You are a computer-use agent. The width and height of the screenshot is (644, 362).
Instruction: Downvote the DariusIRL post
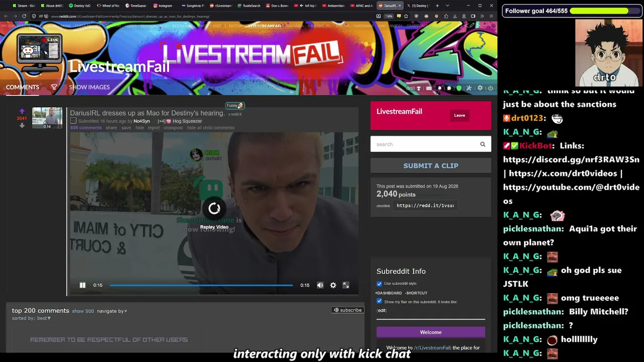pyautogui.click(x=22, y=126)
